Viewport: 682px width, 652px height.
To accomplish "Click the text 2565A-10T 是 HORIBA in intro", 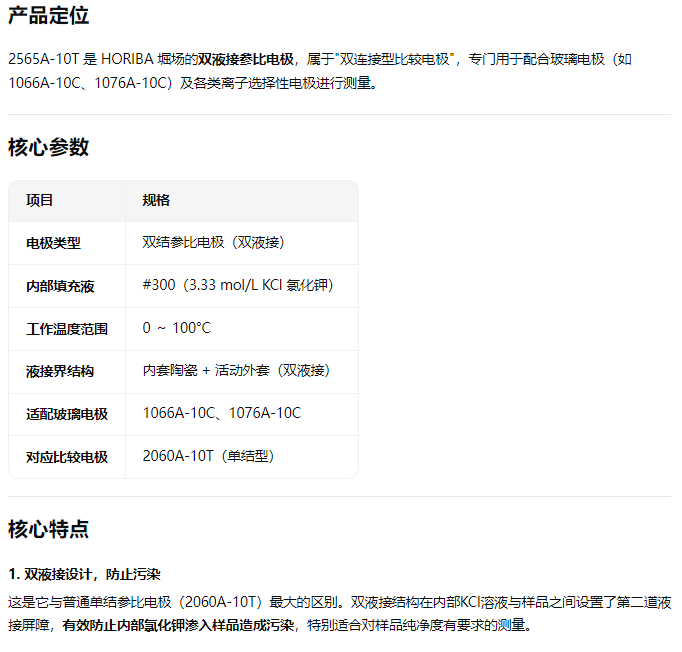I will pos(81,59).
